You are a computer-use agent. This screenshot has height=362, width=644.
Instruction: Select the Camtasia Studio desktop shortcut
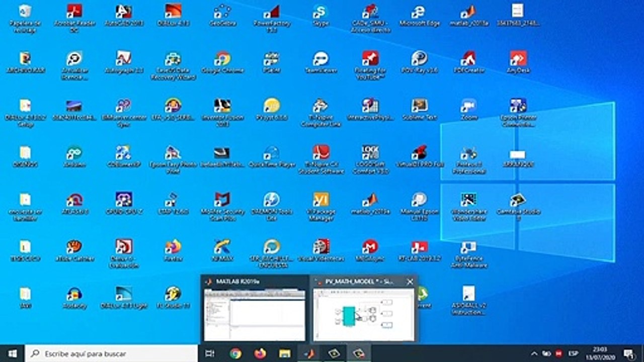coord(518,207)
